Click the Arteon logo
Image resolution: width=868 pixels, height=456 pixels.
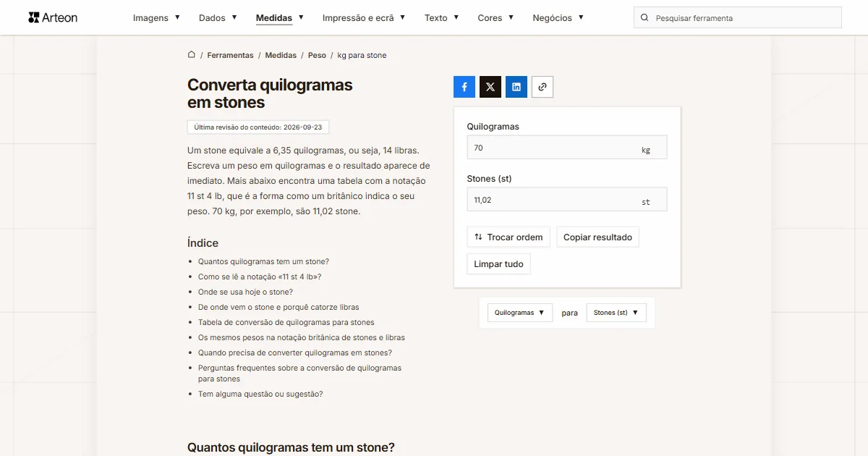pyautogui.click(x=53, y=17)
